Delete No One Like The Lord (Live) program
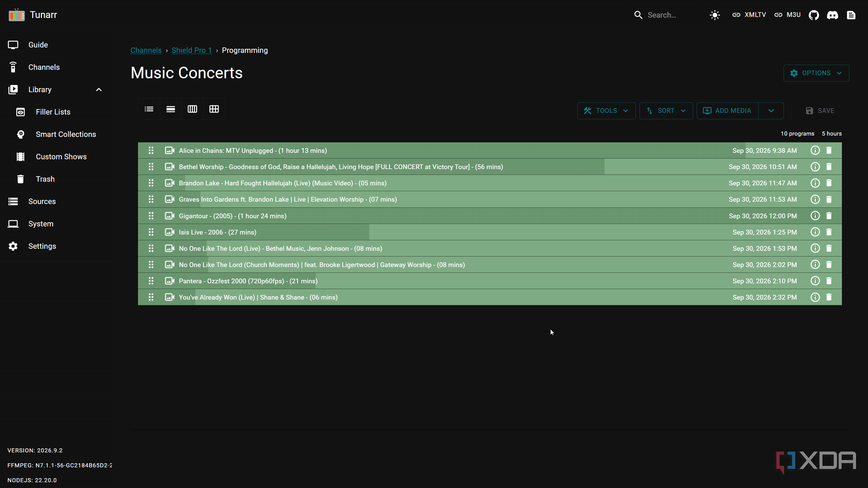 829,248
